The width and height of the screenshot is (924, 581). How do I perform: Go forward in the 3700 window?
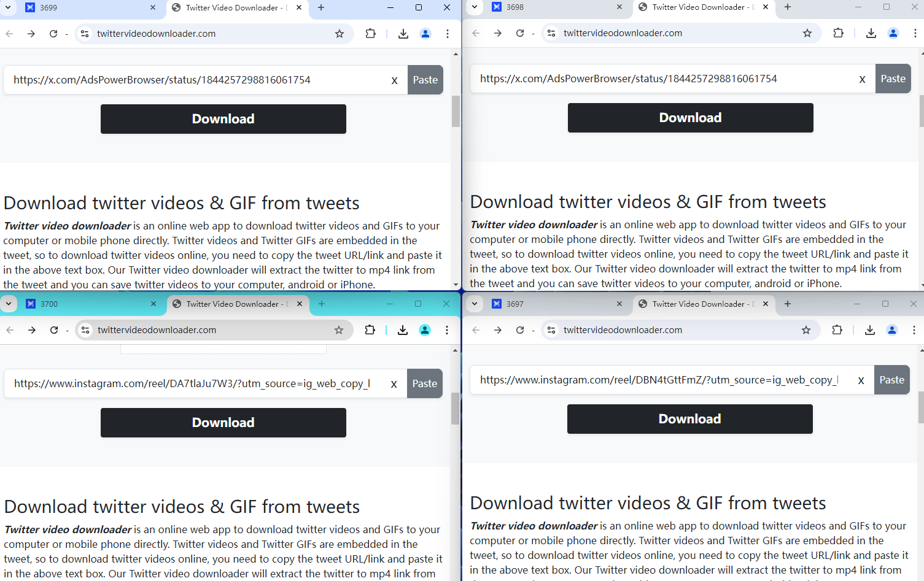pyautogui.click(x=32, y=330)
